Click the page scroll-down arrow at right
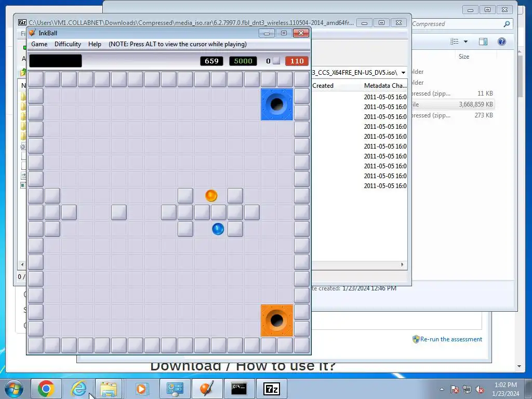 (x=519, y=366)
